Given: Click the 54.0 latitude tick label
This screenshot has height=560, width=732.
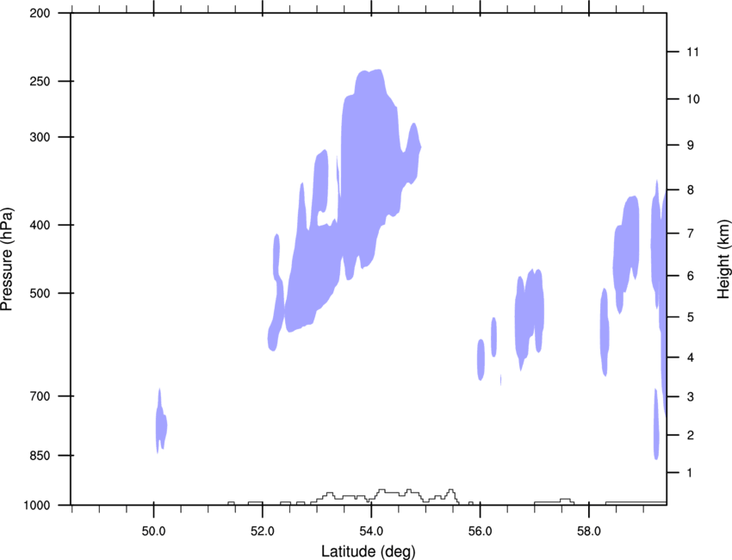Looking at the screenshot, I should click(x=372, y=532).
